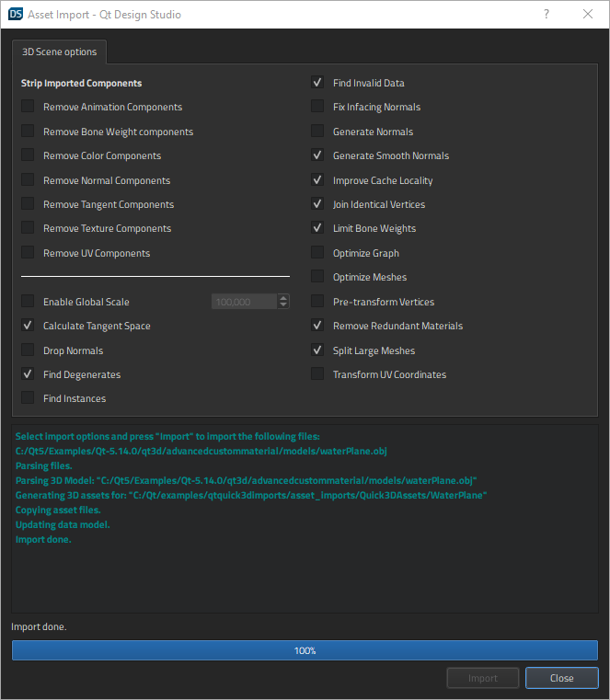Disable Split Large Meshes

pos(317,350)
